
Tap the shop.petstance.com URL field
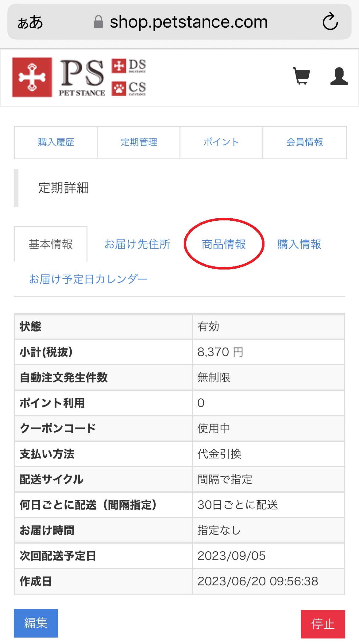click(x=188, y=22)
